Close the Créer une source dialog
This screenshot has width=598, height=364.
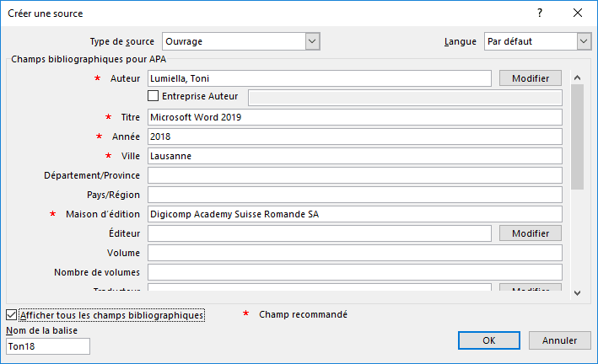coord(578,13)
